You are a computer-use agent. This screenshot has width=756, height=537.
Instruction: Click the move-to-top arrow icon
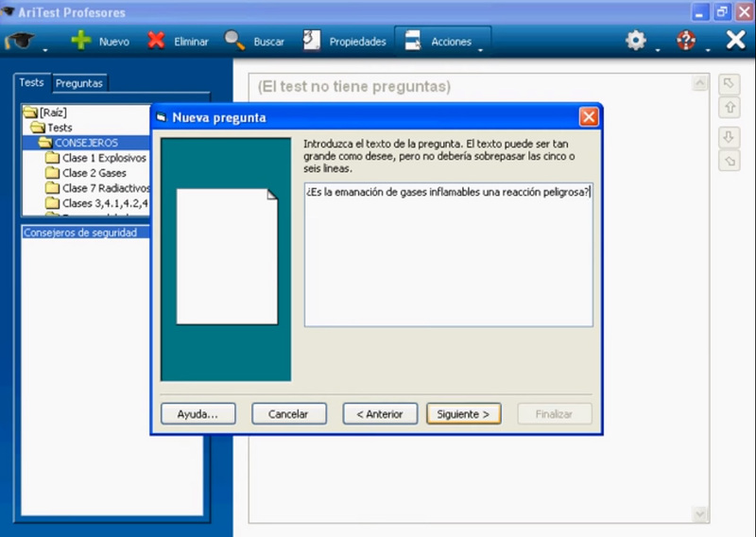click(729, 84)
